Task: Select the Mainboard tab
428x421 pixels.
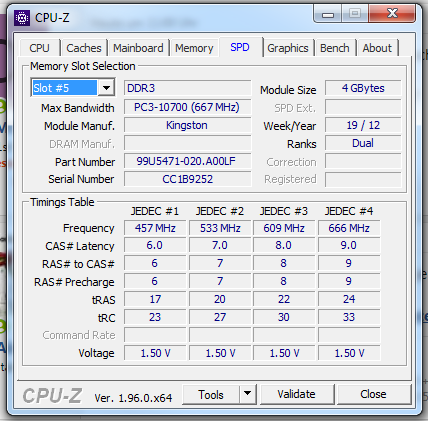Action: click(x=138, y=48)
